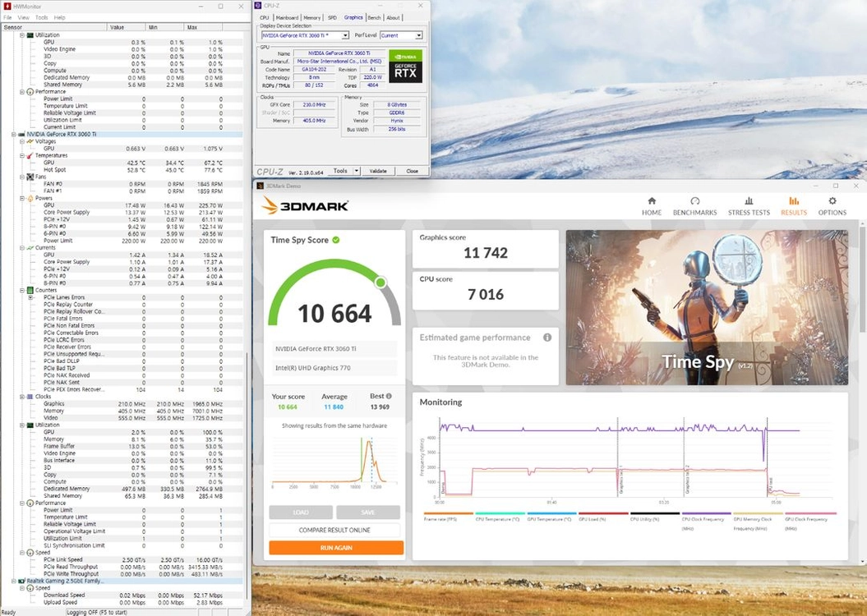Open the Perf Level dropdown in CPU-Z

(x=418, y=35)
